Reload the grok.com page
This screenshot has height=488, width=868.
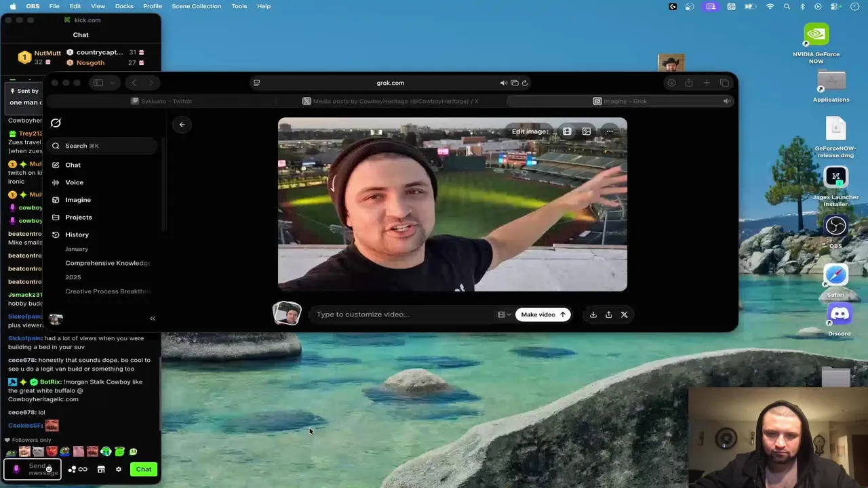pyautogui.click(x=525, y=83)
